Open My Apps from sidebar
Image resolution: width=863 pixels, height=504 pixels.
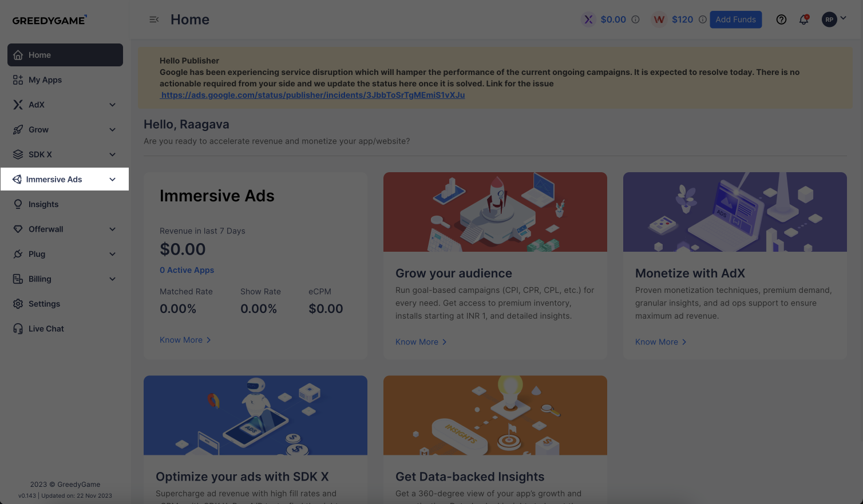click(45, 80)
